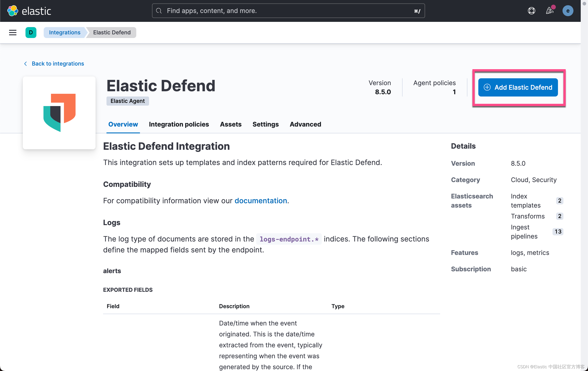Viewport: 588px width, 371px height.
Task: Click the Logs section heading
Action: click(x=112, y=223)
